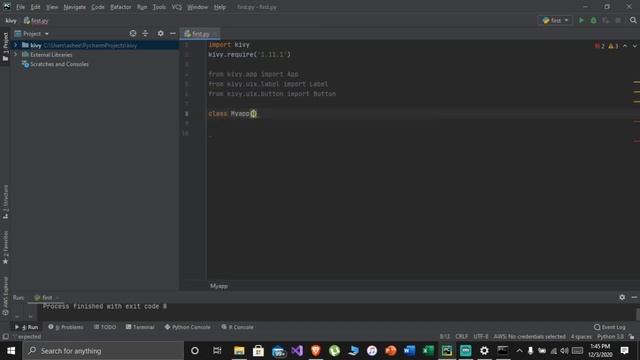Click the taskbar search box

tap(103, 351)
